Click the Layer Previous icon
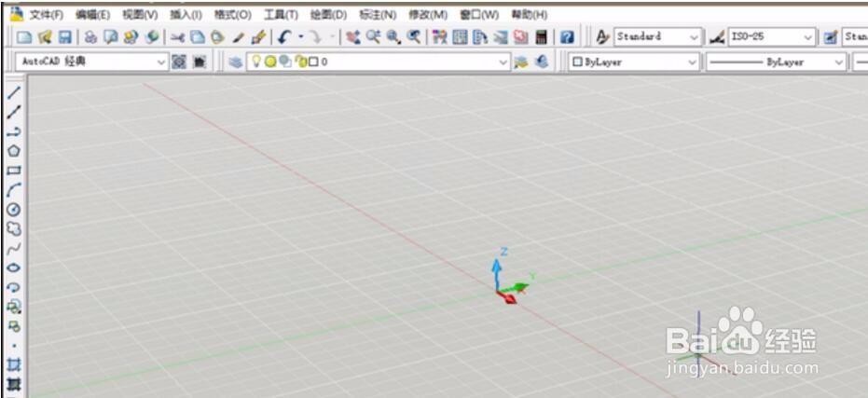The height and width of the screenshot is (398, 868). (x=542, y=62)
